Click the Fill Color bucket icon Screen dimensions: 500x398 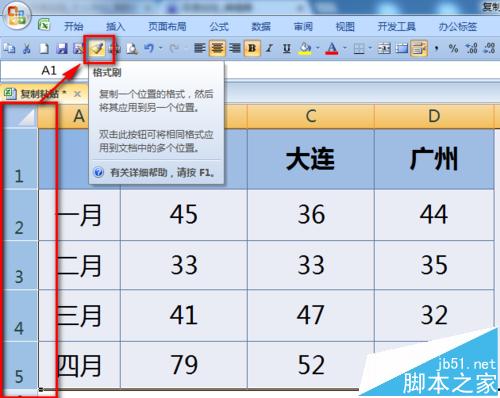(x=305, y=49)
